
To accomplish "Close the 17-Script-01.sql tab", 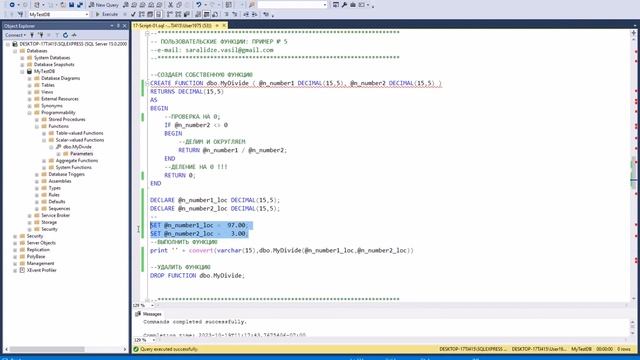I will pos(224,25).
